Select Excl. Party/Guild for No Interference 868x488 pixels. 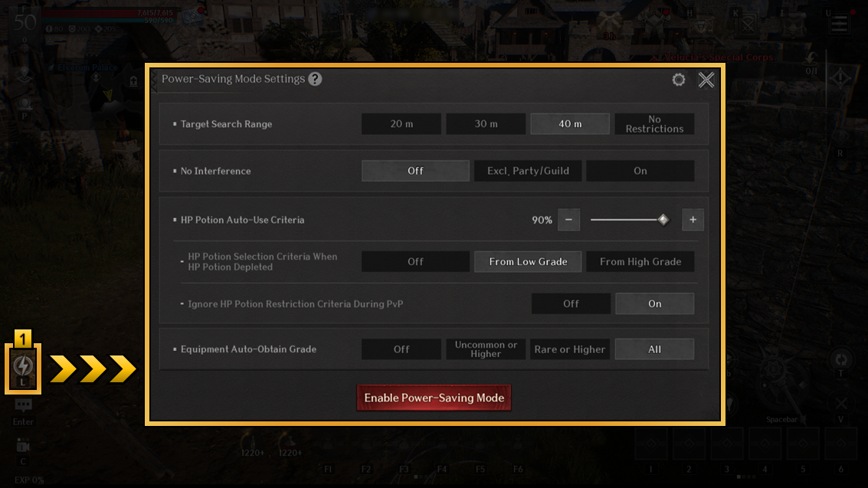pos(528,171)
